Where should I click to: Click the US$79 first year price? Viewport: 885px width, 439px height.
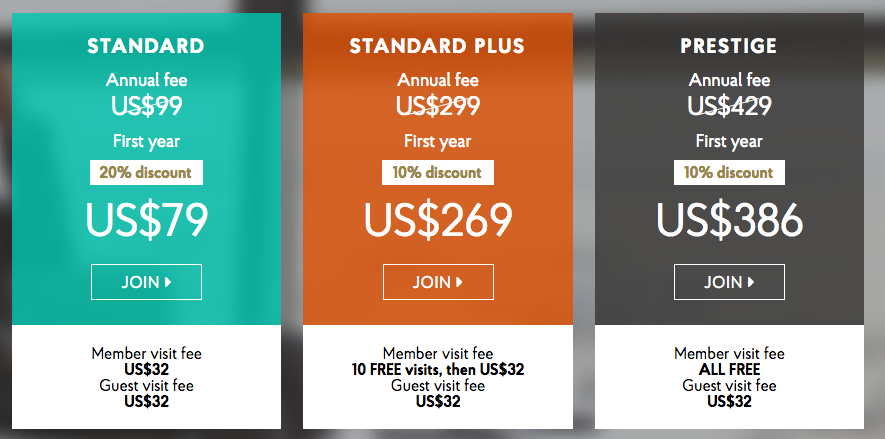pyautogui.click(x=147, y=220)
